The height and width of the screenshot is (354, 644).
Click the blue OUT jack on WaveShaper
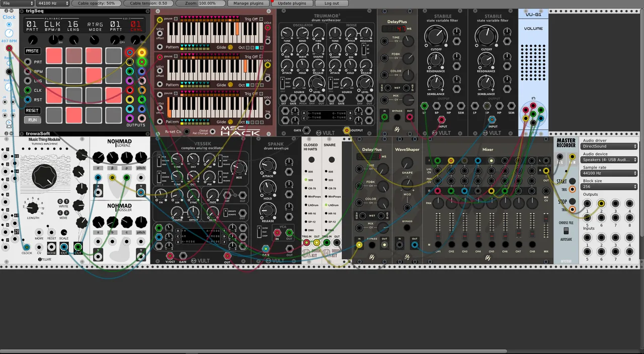pyautogui.click(x=415, y=245)
